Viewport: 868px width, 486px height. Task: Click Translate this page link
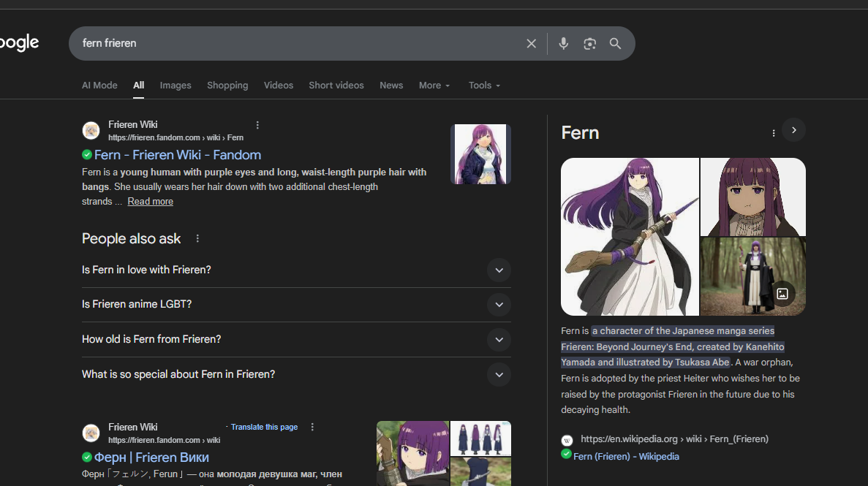[x=264, y=428]
